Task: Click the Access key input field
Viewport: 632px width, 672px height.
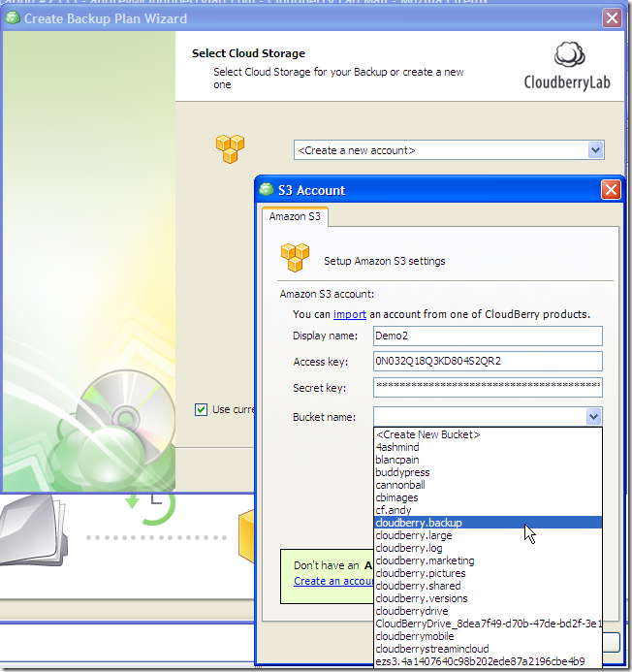Action: 488,361
